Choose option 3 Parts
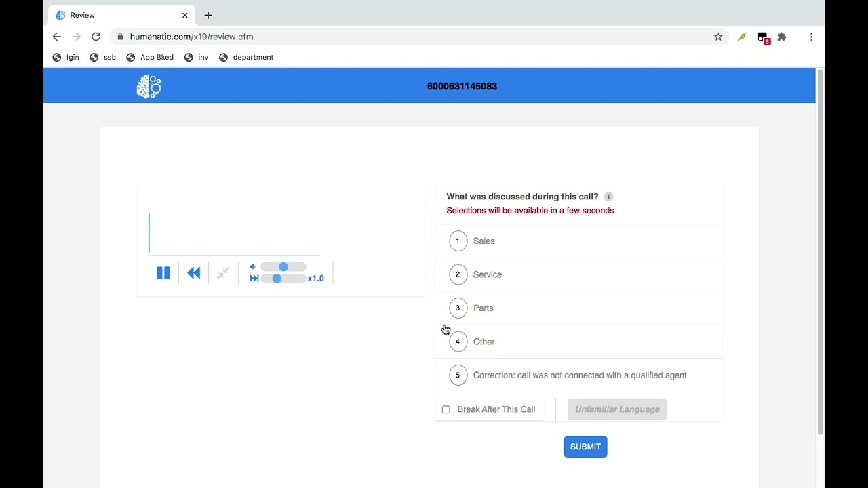The image size is (868, 488). coord(458,308)
